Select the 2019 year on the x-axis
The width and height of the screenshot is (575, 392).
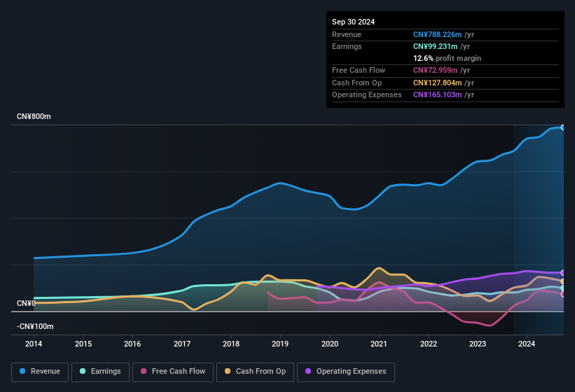(x=280, y=344)
